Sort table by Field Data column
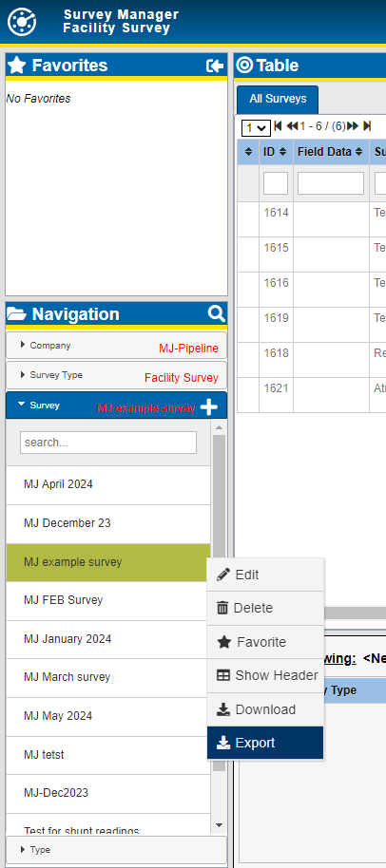 point(331,152)
